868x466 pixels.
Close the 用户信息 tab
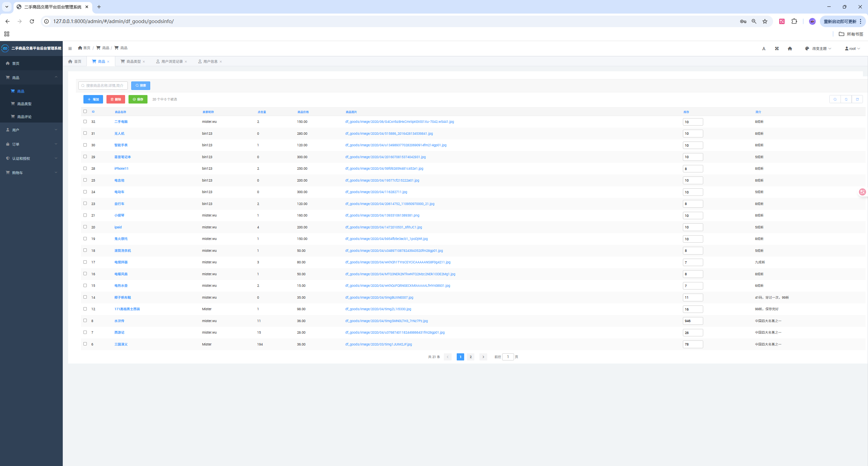pos(221,62)
